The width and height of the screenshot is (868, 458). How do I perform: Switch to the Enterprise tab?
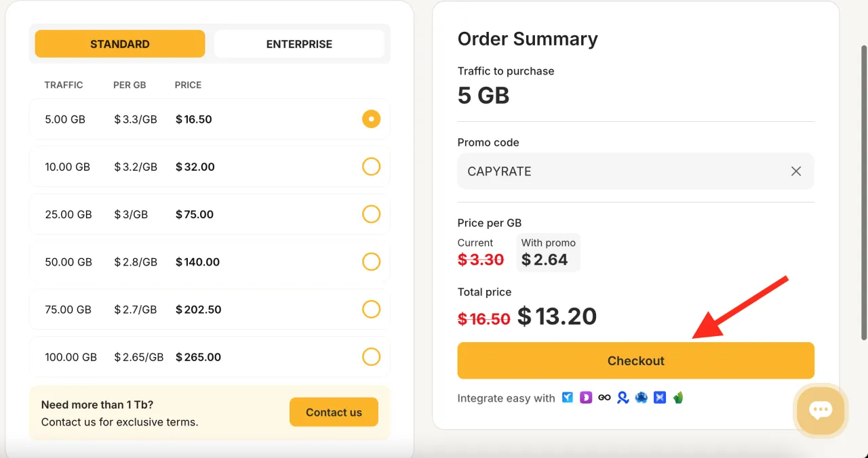coord(299,44)
